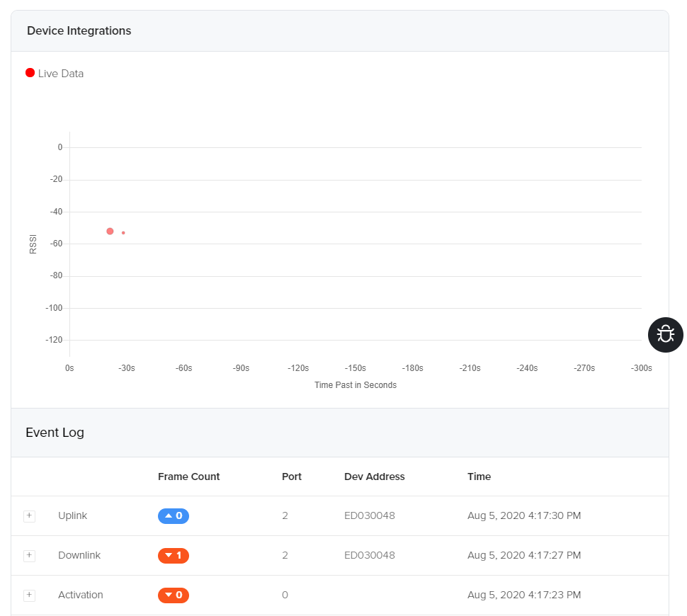Click the Activation timestamp 4:17:23 PM
Screen dimensions: 687x616
[x=524, y=595]
